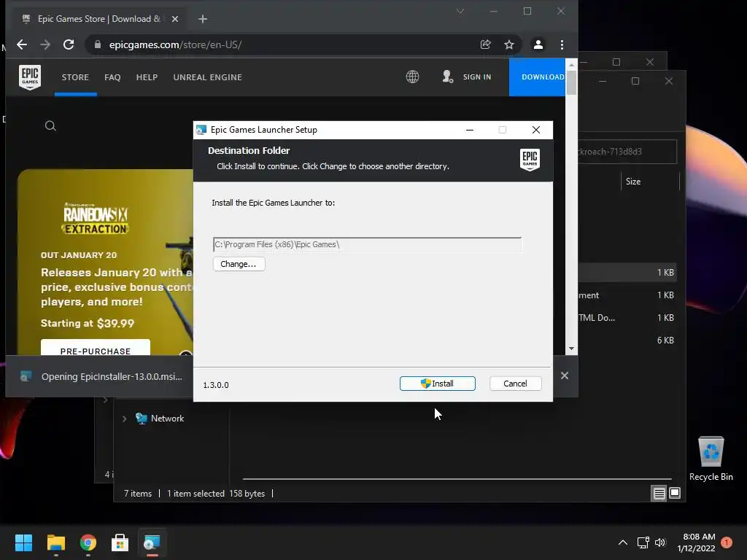Viewport: 747px width, 560px height.
Task: Switch File Explorer to details view icon
Action: click(x=659, y=494)
